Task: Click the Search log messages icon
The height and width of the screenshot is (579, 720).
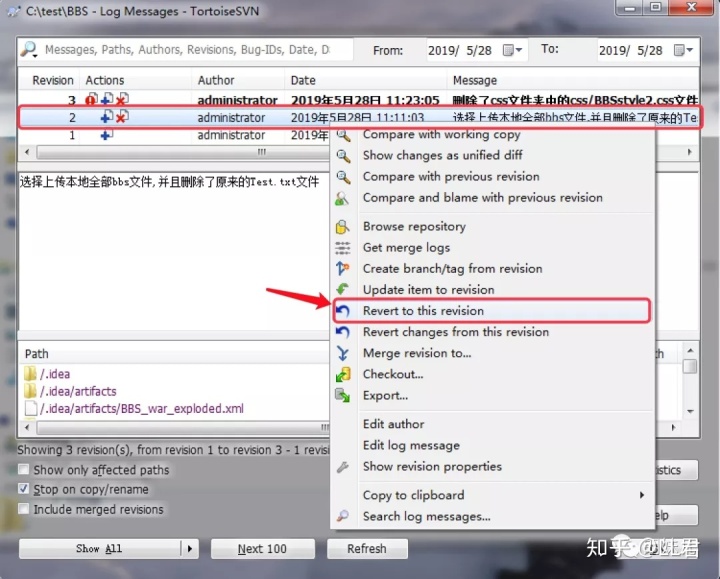Action: tap(343, 516)
